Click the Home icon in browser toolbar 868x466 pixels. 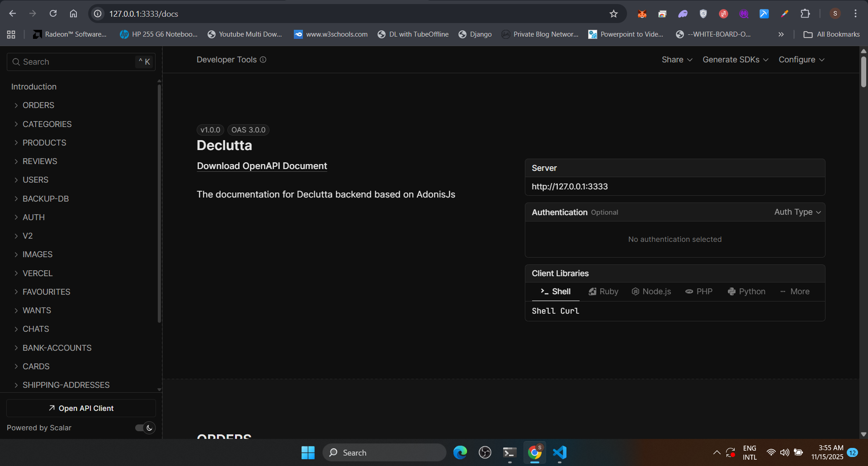[x=73, y=14]
